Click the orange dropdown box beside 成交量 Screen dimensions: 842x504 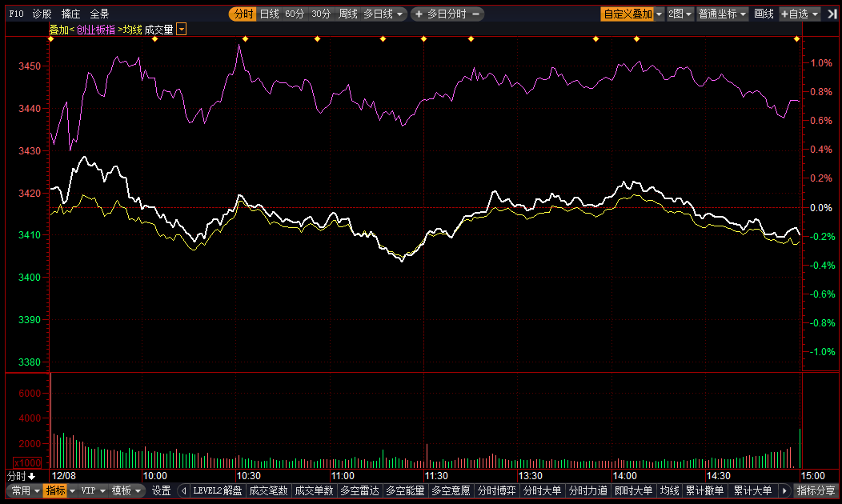[x=182, y=30]
